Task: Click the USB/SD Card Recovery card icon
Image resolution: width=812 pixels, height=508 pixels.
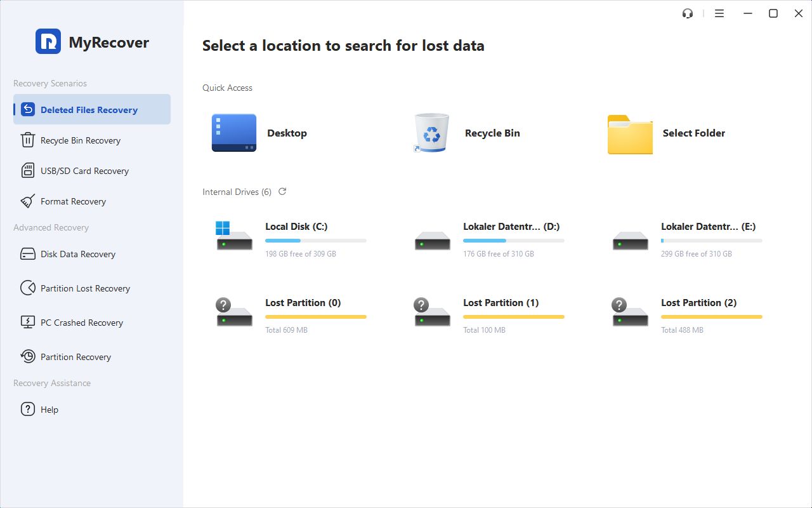Action: 28,171
